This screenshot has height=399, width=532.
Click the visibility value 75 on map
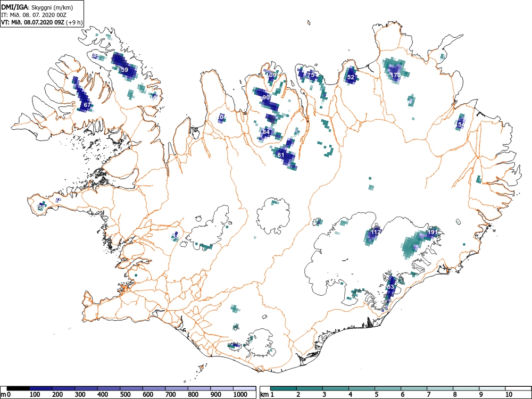click(x=311, y=75)
